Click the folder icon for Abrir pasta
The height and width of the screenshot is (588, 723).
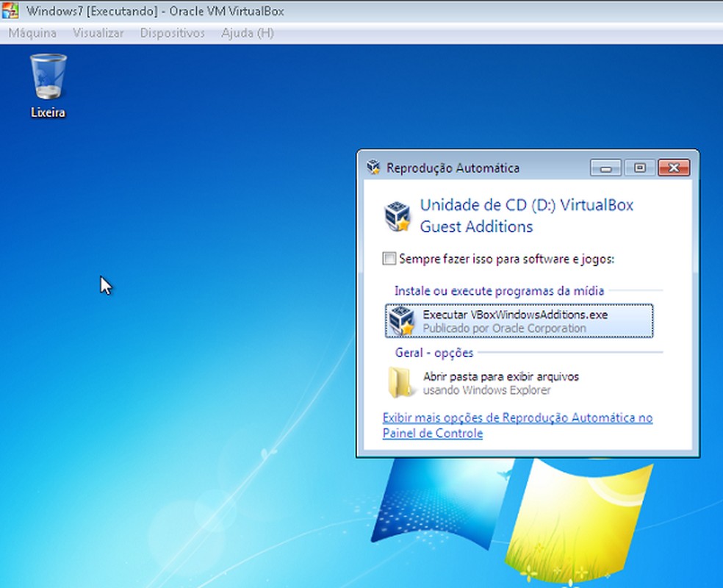(400, 382)
